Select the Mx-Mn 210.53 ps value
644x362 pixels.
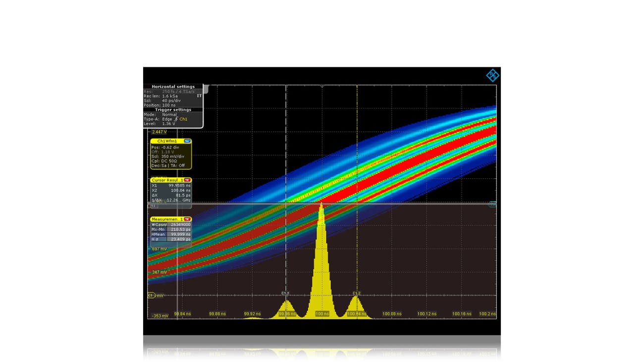pos(180,229)
